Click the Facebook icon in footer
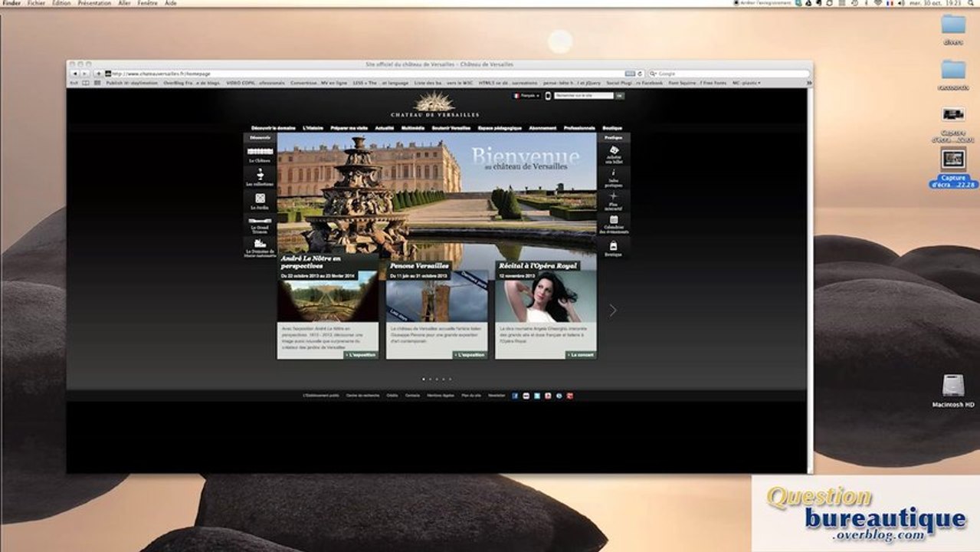Viewport: 980px width, 552px height. [x=515, y=396]
